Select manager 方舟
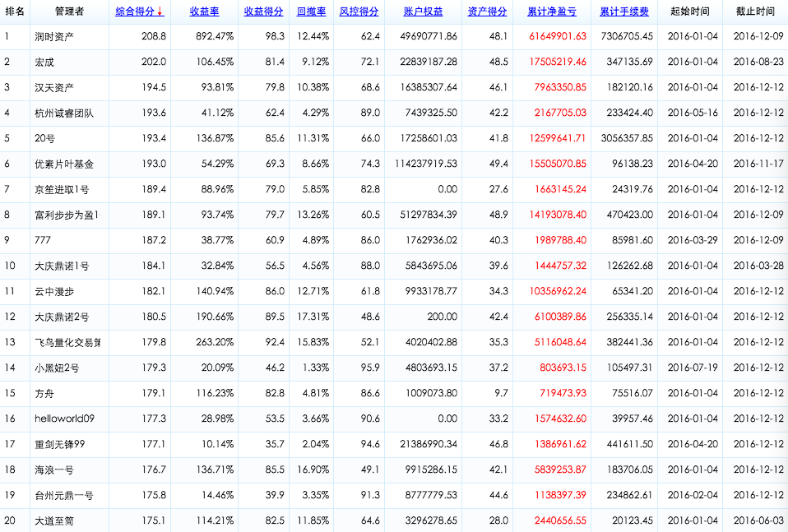This screenshot has width=788, height=532. 44,393
